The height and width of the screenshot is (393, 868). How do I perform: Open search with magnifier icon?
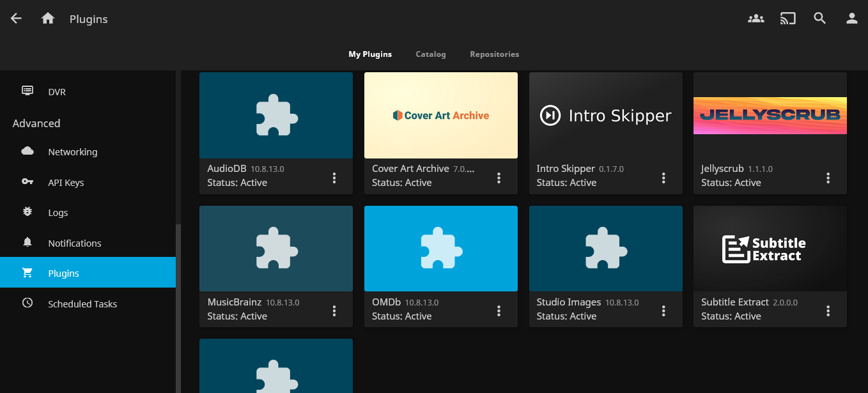point(819,19)
